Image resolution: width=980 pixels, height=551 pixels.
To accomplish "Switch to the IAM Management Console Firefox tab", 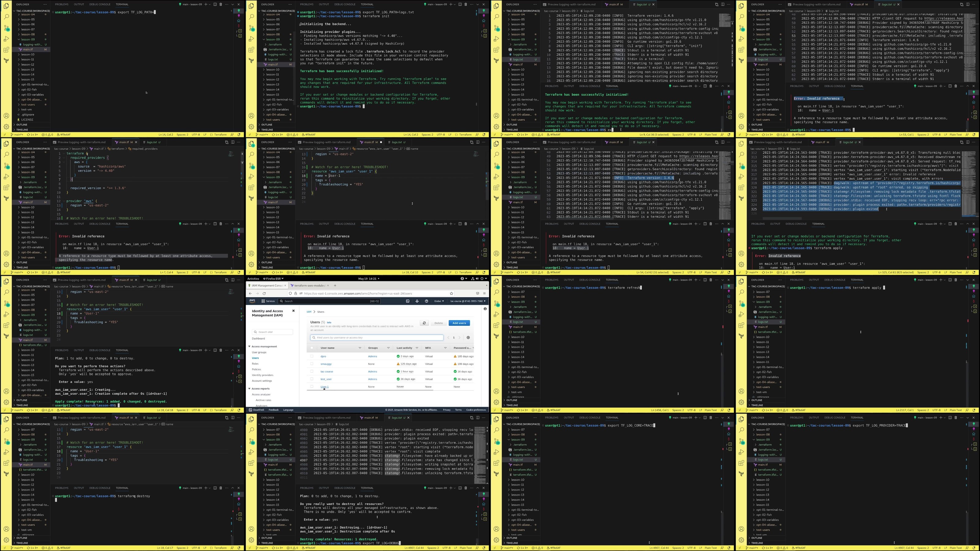I will [268, 285].
